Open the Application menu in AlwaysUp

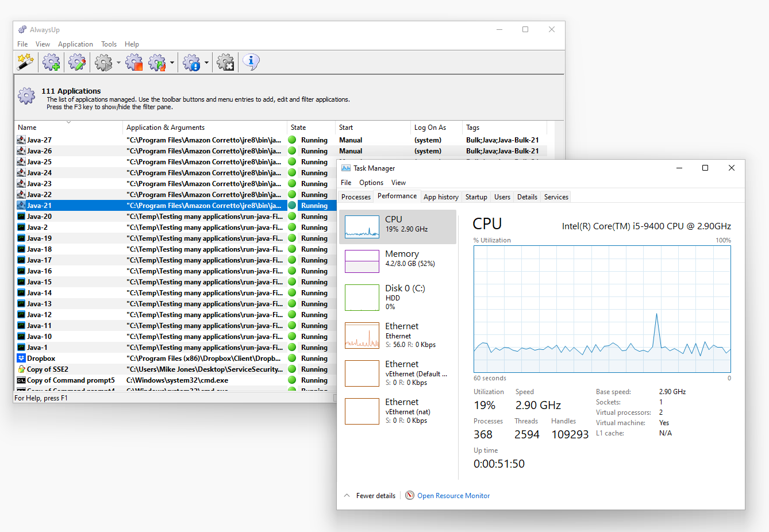coord(75,44)
